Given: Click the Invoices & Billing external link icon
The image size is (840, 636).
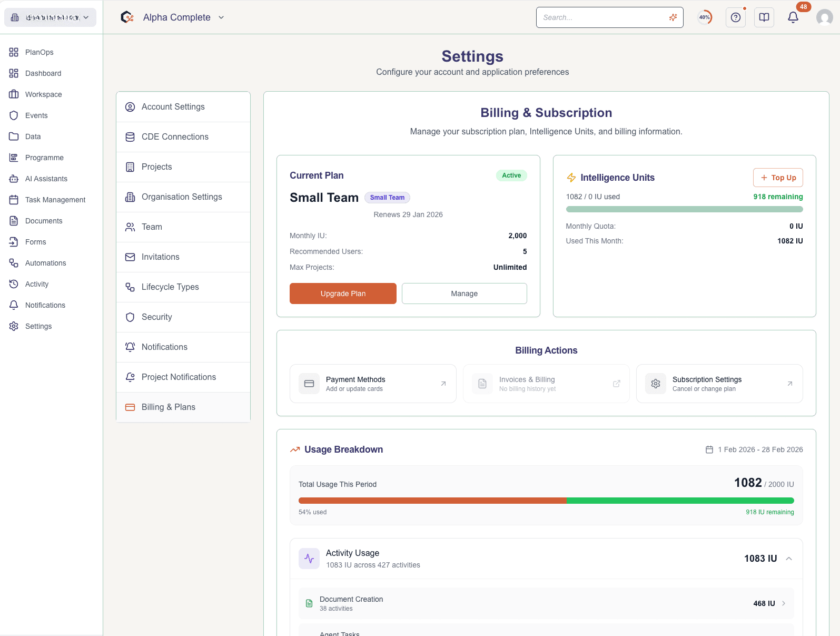Looking at the screenshot, I should point(617,384).
